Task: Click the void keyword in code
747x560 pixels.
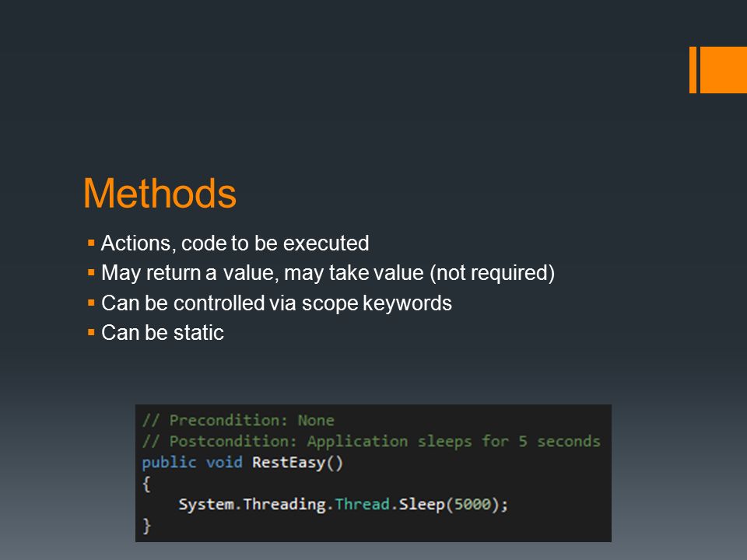Action: click(x=224, y=462)
